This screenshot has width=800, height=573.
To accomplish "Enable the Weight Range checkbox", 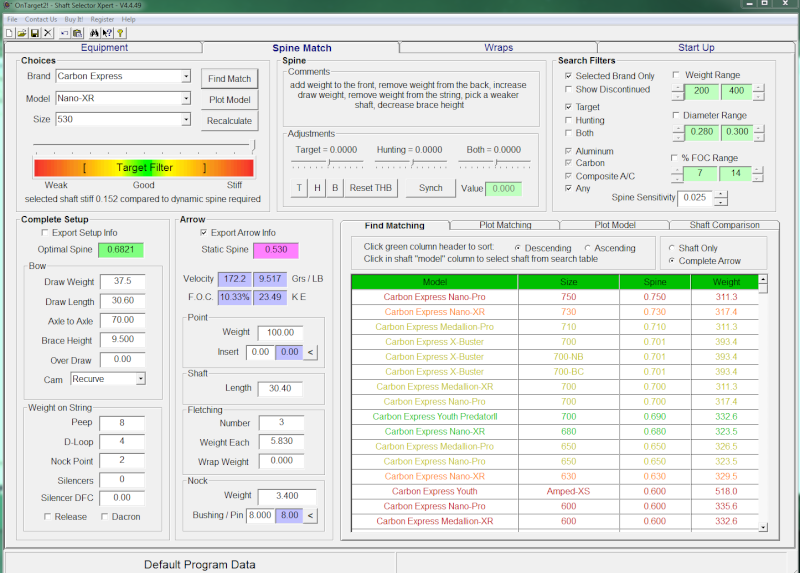I will click(x=676, y=75).
